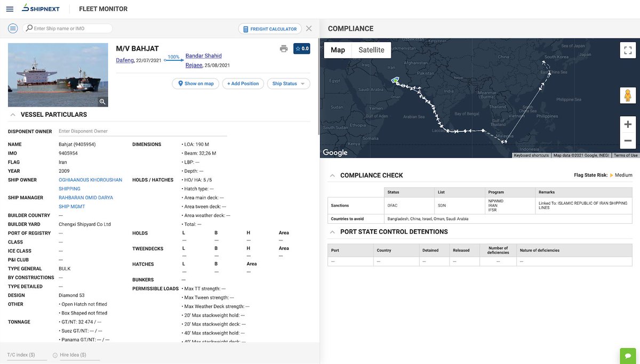This screenshot has height=364, width=640.
Task: Open Rahbaran Omid Darya ship manager link
Action: click(x=85, y=202)
